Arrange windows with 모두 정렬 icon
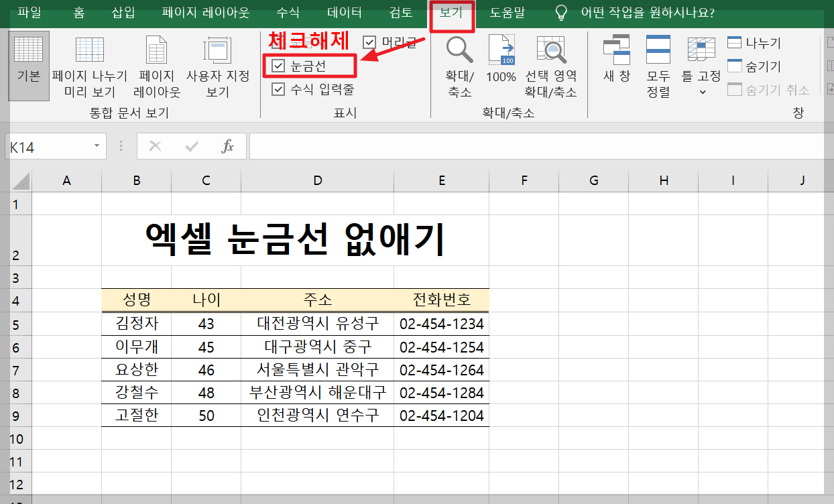The image size is (834, 504). tap(658, 65)
